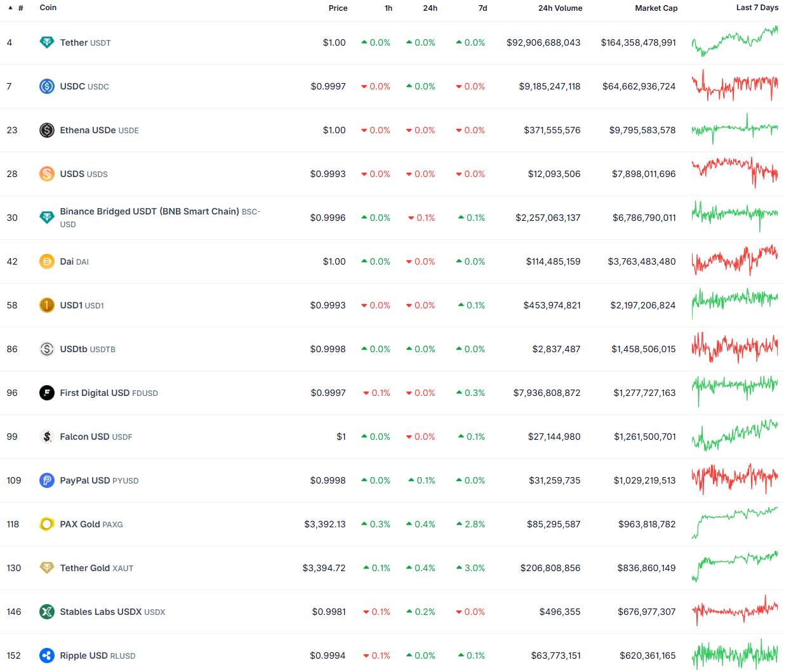Click the Last 7 Days column header
This screenshot has height=672, width=791.
coord(757,8)
